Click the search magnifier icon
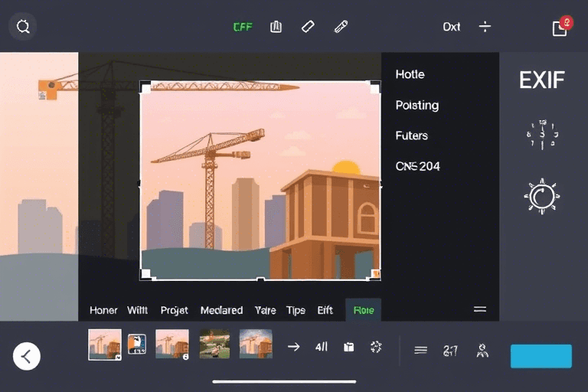Viewport: 588px width, 392px height. coord(24,27)
